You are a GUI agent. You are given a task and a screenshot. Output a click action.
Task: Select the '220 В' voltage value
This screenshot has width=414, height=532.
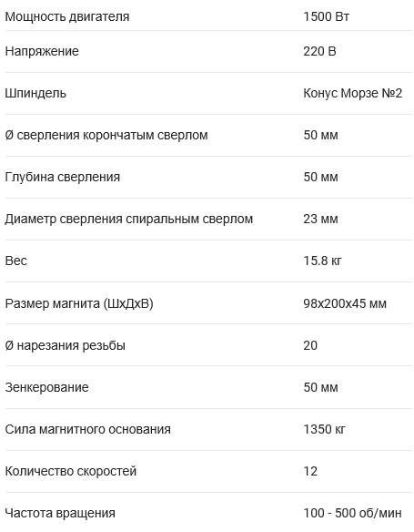[x=319, y=51]
